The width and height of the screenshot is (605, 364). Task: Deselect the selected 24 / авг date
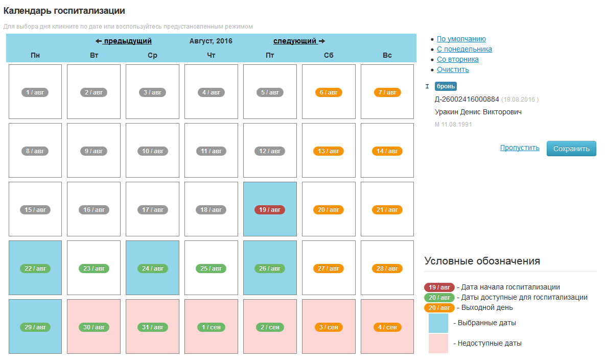pos(152,268)
